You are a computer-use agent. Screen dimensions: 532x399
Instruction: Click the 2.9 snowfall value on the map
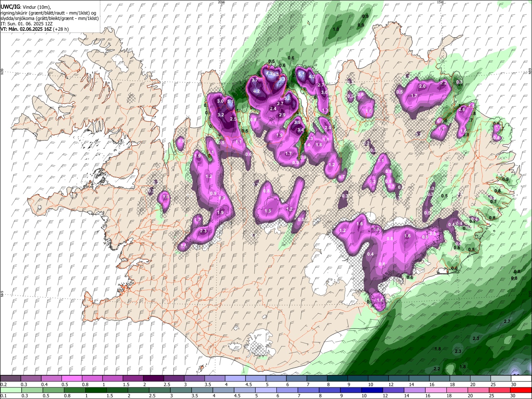click(282, 115)
